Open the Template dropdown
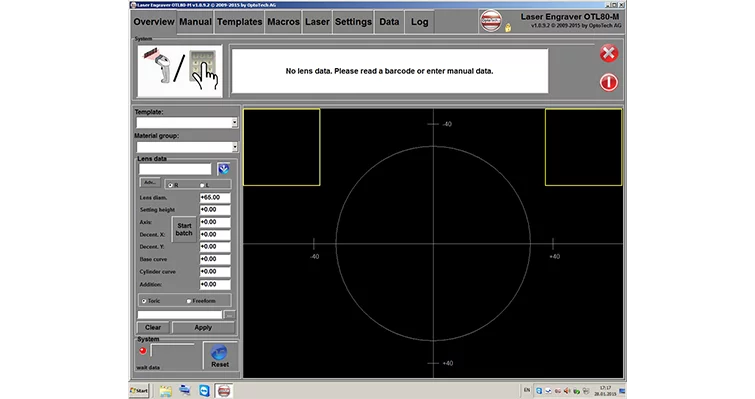 pos(187,123)
